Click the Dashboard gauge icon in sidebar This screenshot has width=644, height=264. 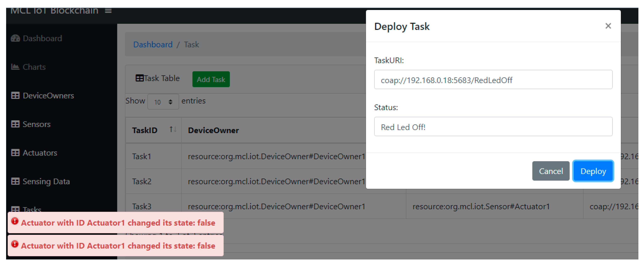[x=15, y=38]
